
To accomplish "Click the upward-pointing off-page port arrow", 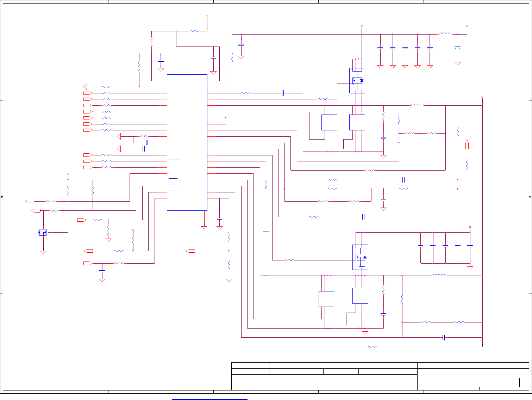I will pos(467,144).
